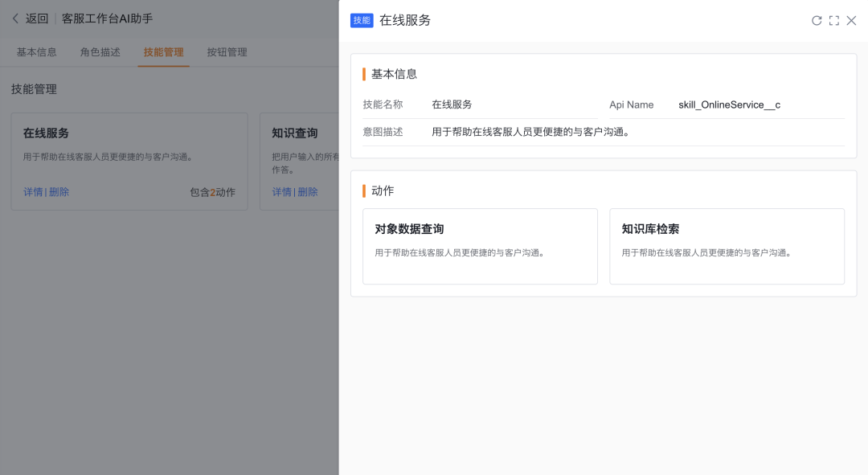The image size is (868, 475).
Task: Switch to the 基本信息 tab
Action: coord(37,52)
